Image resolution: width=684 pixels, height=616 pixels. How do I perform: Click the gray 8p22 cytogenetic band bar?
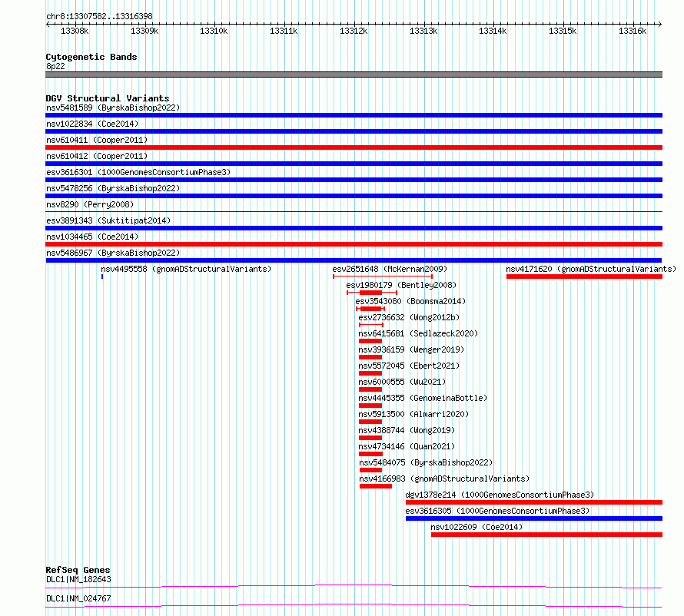(354, 75)
